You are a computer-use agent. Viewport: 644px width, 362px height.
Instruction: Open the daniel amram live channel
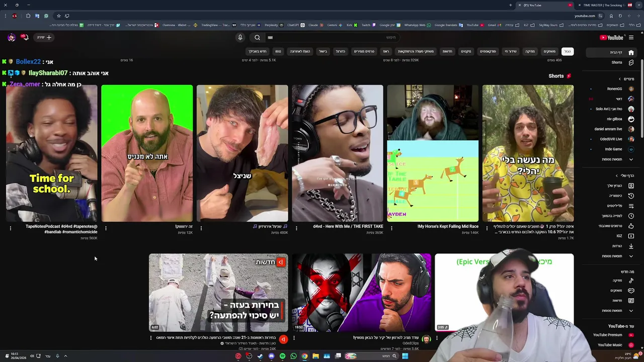612,129
